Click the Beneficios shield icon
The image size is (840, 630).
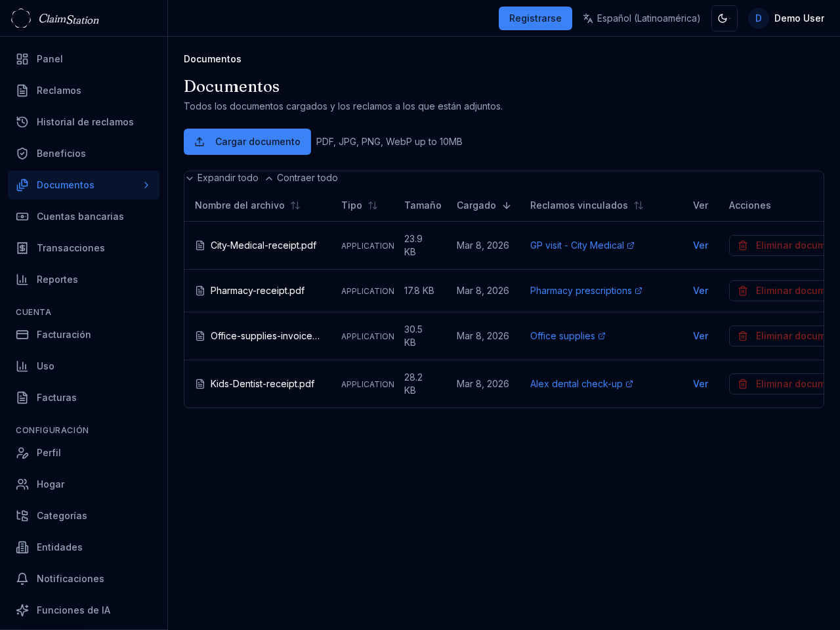pyautogui.click(x=22, y=154)
